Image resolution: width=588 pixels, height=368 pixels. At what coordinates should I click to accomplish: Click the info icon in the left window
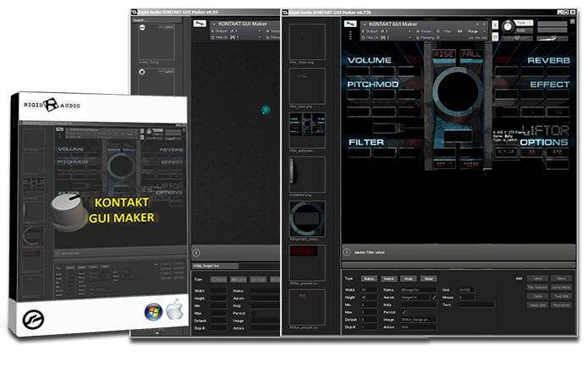click(196, 252)
